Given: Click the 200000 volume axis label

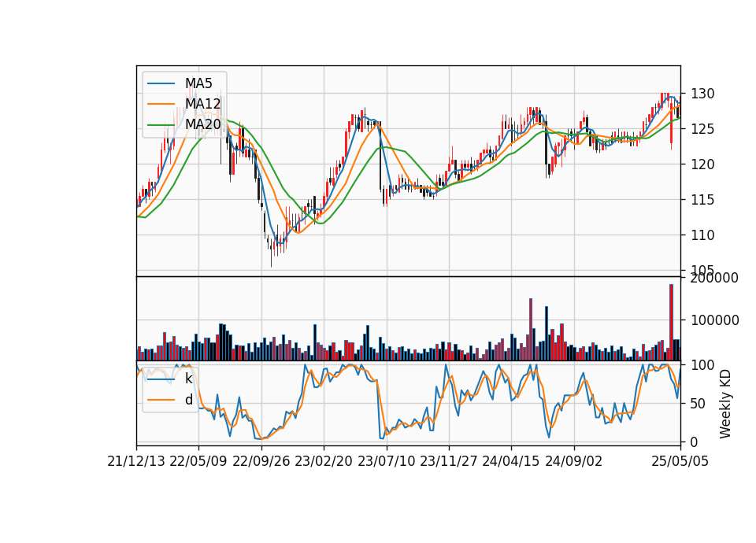Looking at the screenshot, I should 714,278.
